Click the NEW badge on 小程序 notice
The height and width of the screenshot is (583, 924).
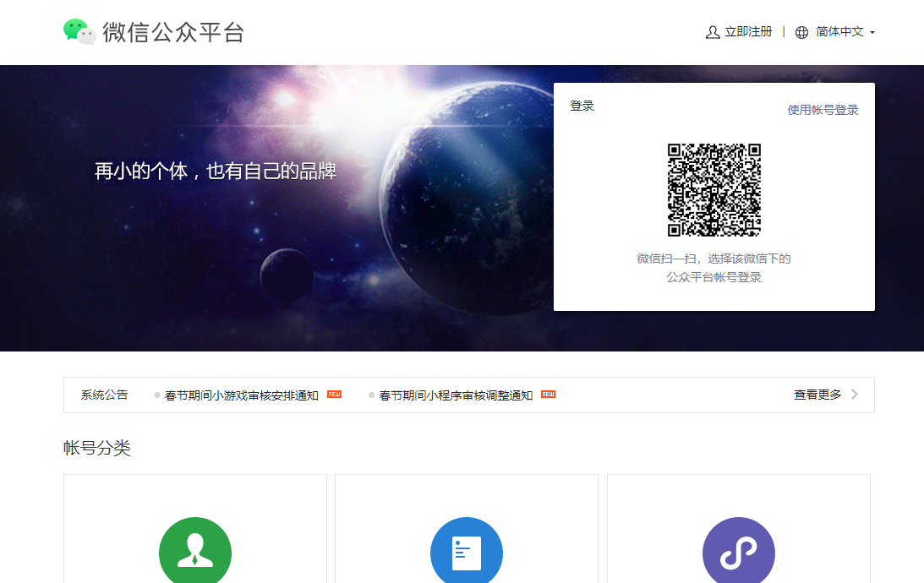pos(547,394)
